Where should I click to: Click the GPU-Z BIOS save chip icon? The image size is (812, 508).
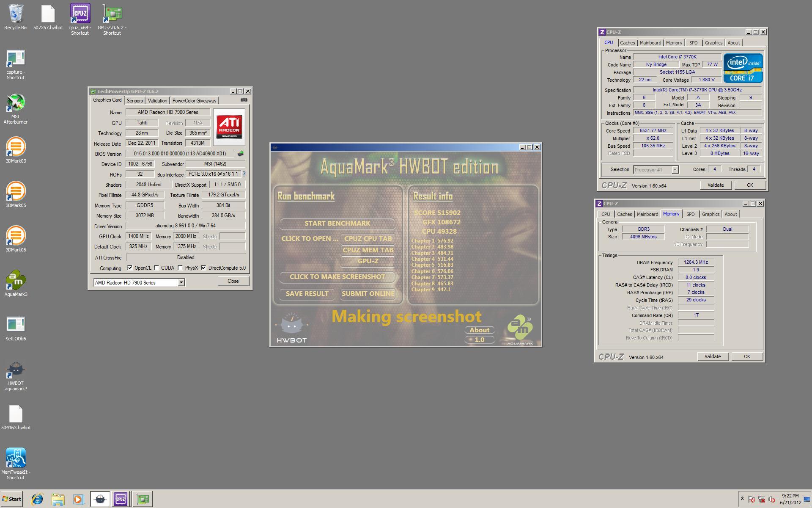(241, 154)
